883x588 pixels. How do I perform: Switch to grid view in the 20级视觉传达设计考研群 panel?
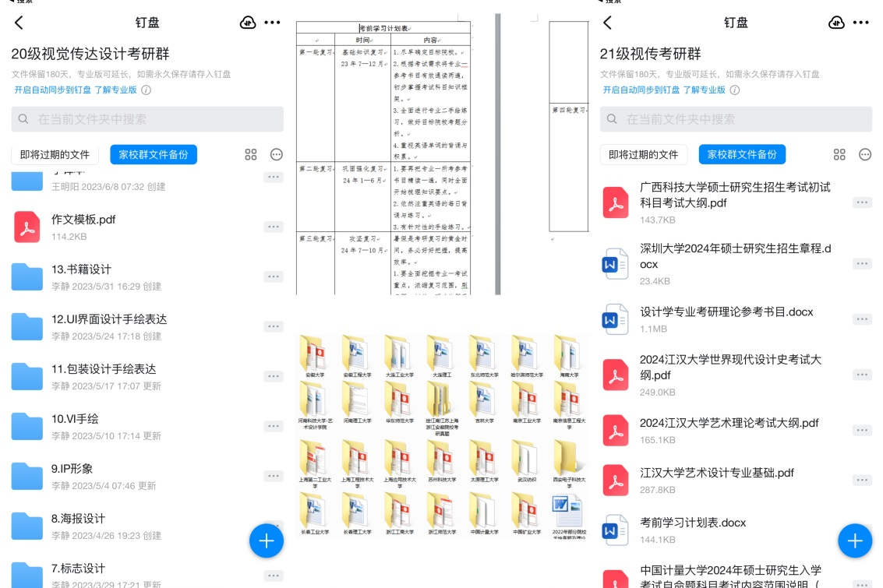click(251, 155)
